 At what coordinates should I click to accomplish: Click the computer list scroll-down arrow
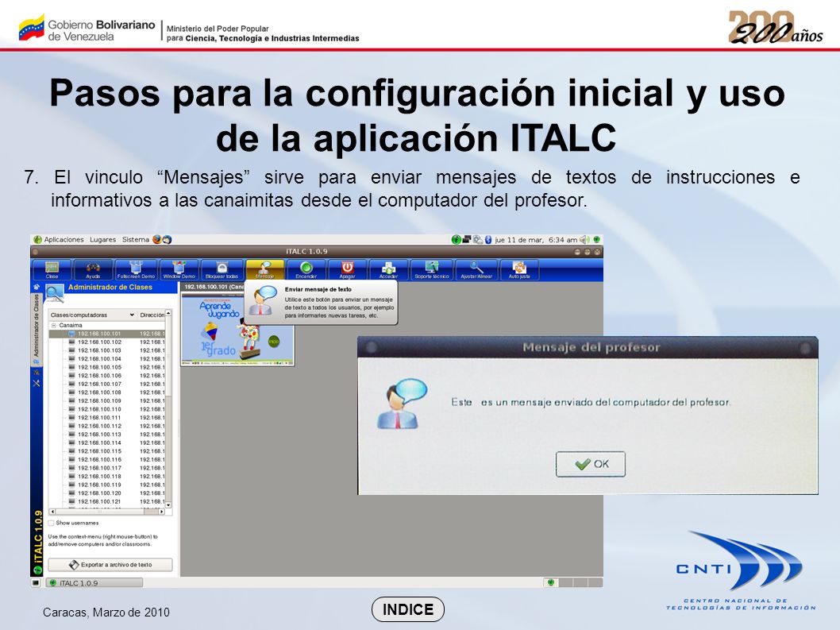[x=168, y=505]
